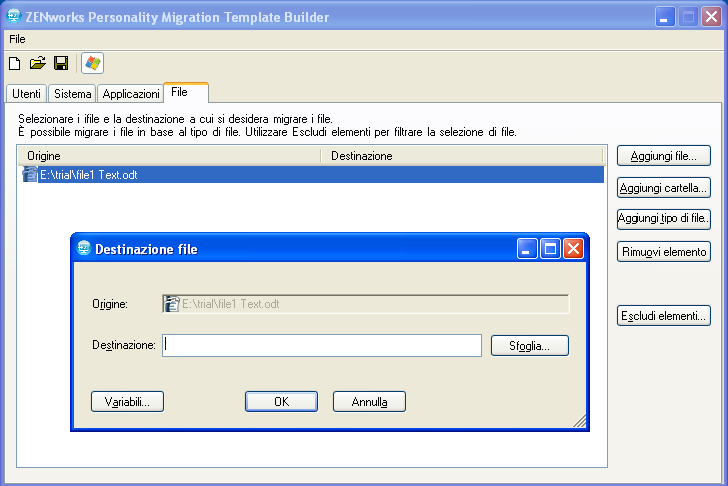This screenshot has width=728, height=486.
Task: Select the File tab
Action: 186,92
